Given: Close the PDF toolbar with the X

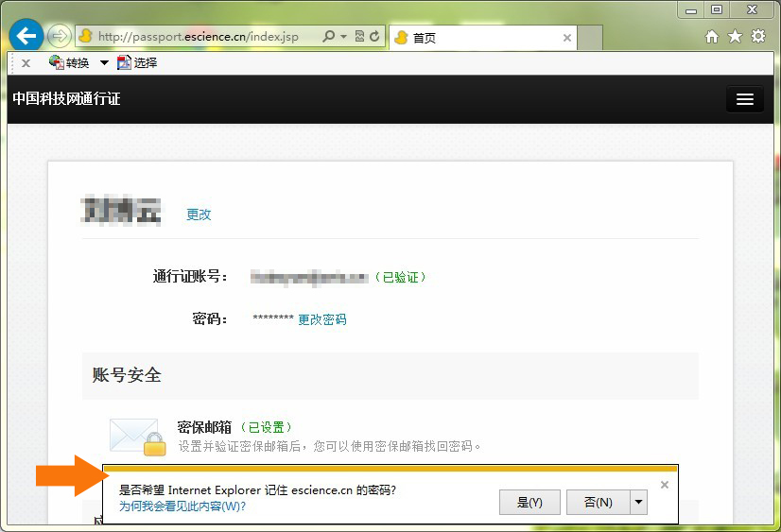Looking at the screenshot, I should [26, 63].
